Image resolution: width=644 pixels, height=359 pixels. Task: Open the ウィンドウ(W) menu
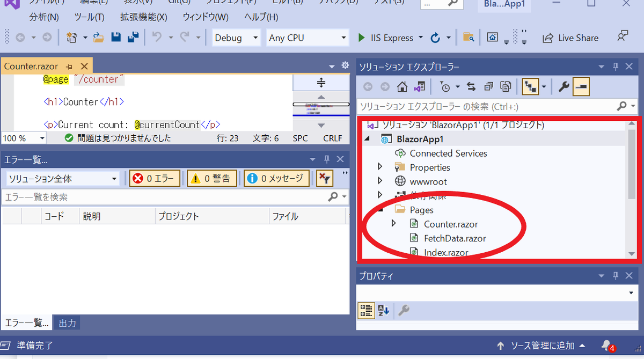(206, 17)
